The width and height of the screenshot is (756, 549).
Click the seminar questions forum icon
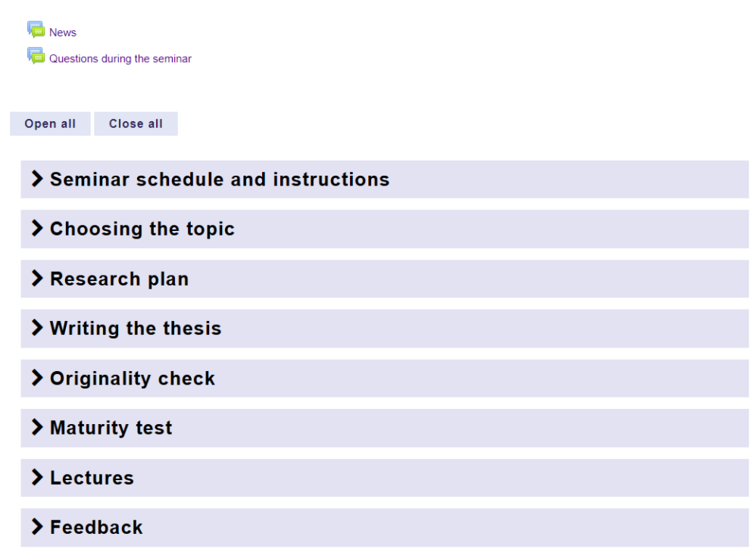point(36,55)
